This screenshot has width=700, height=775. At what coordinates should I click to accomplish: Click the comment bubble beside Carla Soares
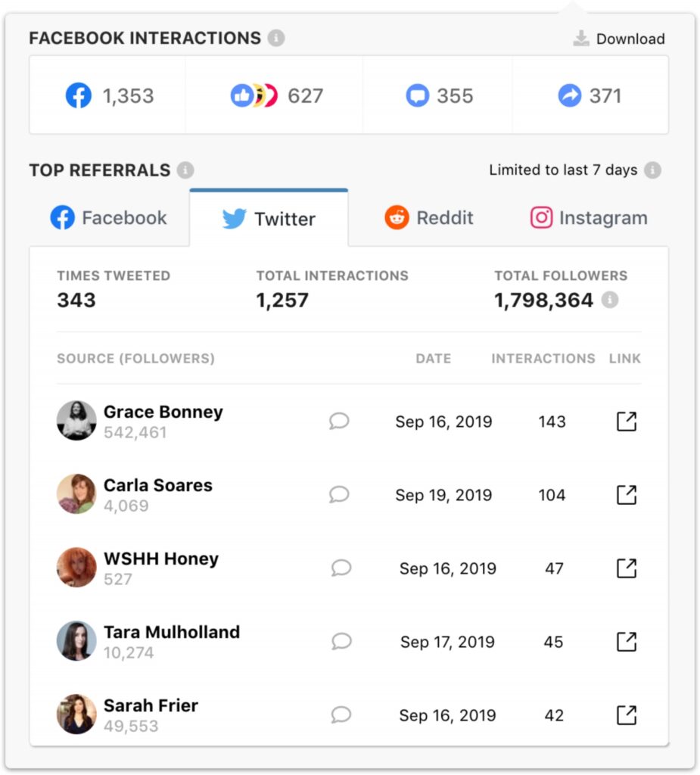click(339, 495)
